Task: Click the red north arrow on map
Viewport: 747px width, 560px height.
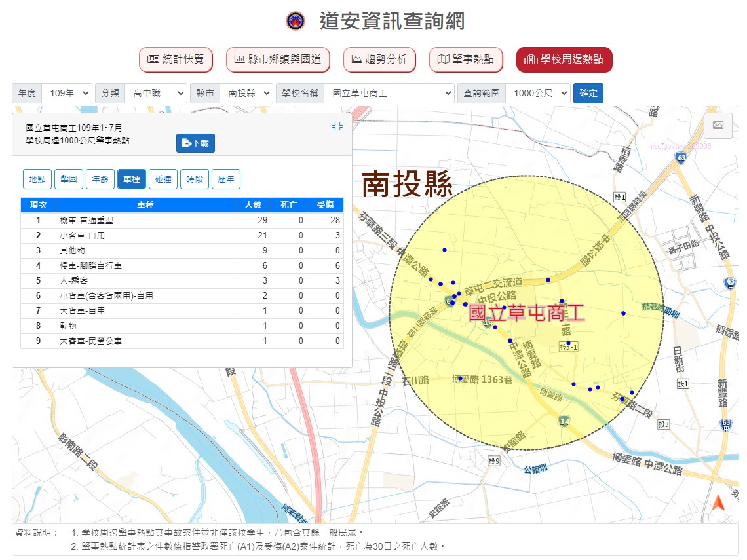Action: [x=718, y=502]
